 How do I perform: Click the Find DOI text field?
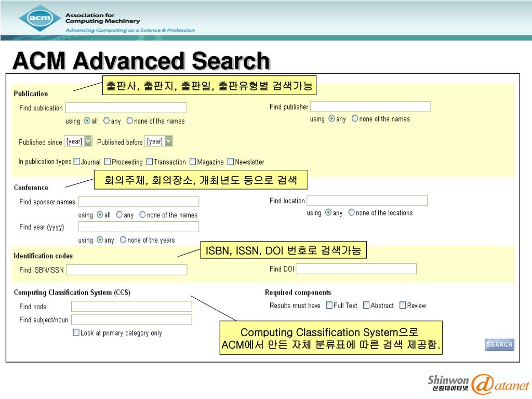tap(356, 269)
